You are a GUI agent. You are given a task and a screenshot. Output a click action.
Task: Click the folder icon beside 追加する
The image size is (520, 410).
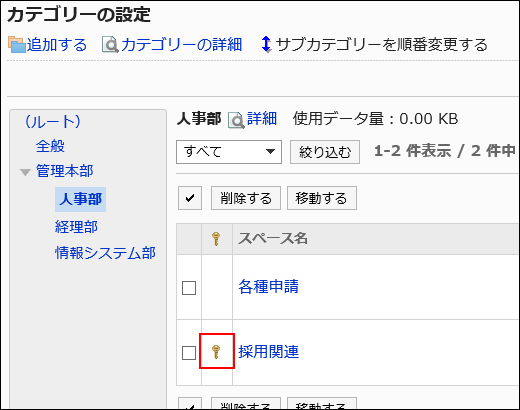[x=17, y=45]
